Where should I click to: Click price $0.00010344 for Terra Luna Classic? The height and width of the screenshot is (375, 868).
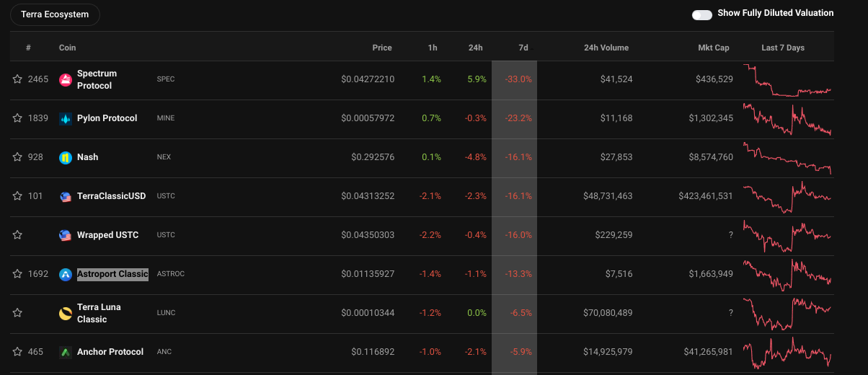coord(368,313)
